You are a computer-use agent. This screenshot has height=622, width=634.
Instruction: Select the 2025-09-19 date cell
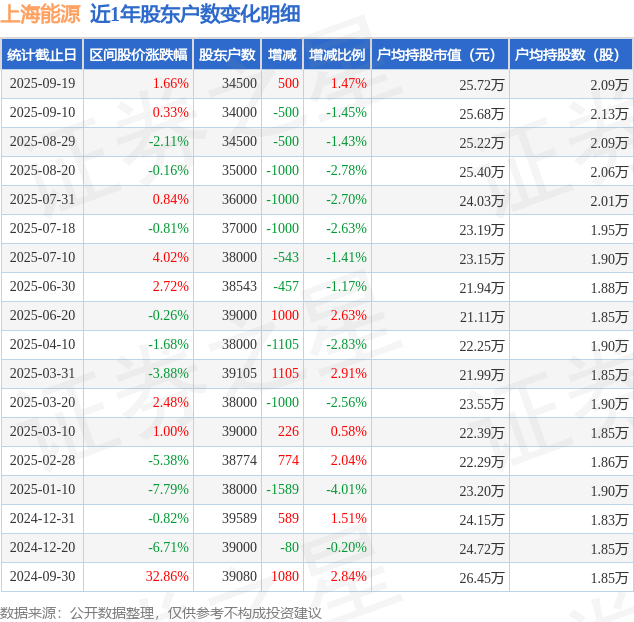(41, 84)
